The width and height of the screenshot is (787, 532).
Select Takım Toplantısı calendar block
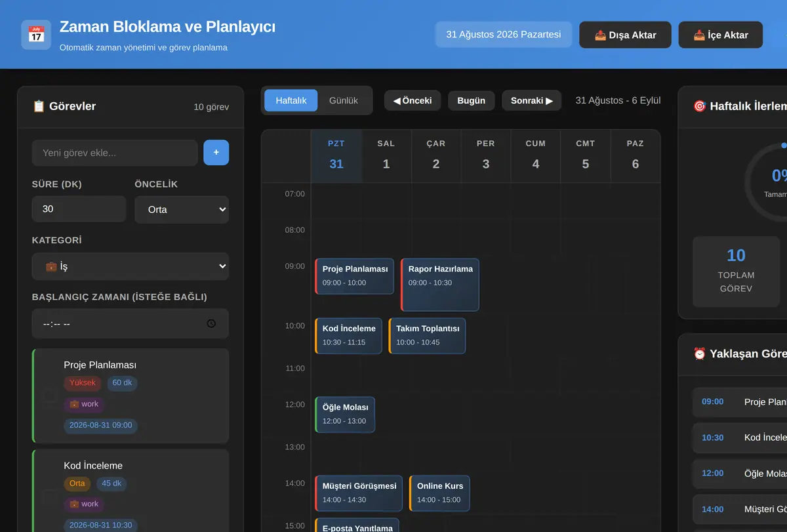click(x=427, y=336)
